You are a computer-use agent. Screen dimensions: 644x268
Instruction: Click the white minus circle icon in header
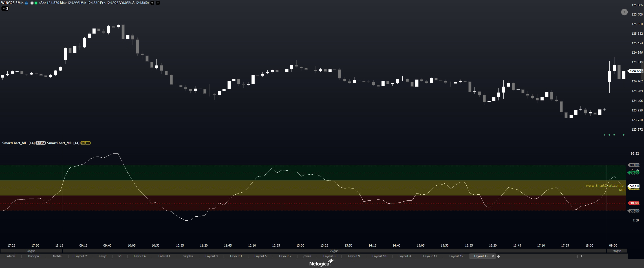(x=32, y=3)
